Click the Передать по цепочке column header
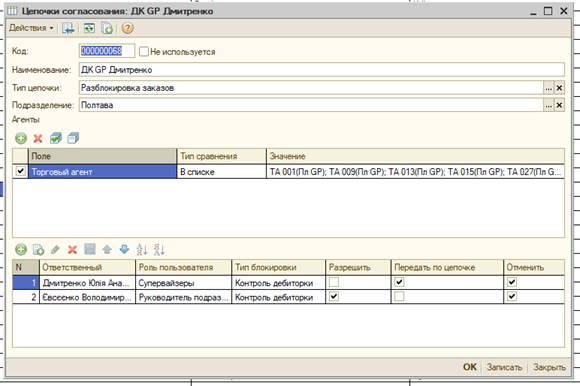 (447, 267)
